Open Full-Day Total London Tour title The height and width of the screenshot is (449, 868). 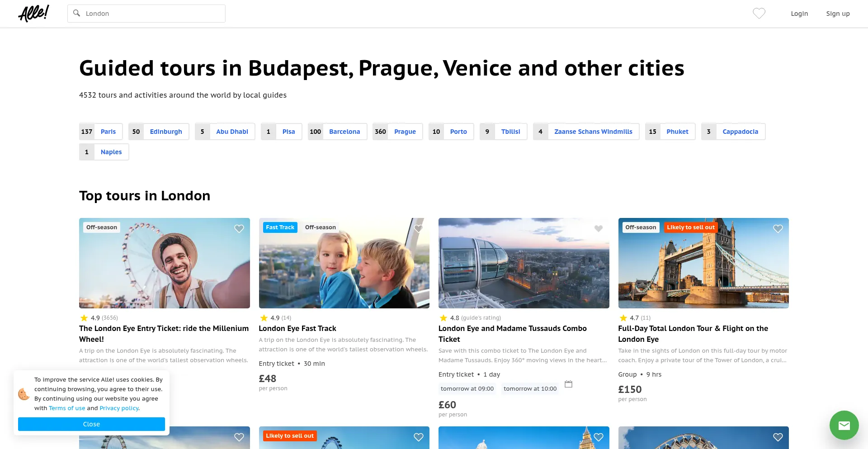(x=693, y=334)
